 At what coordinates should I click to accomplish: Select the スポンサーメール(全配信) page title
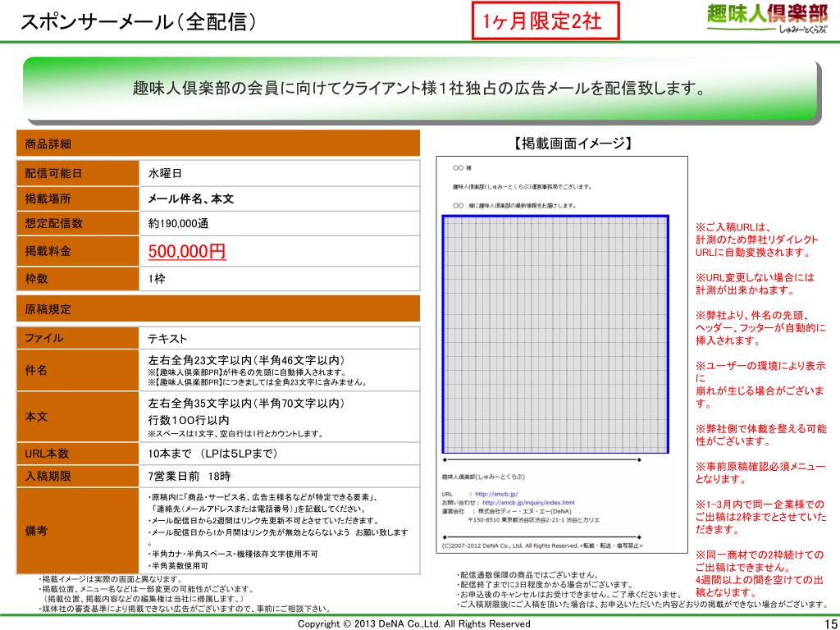[x=138, y=21]
